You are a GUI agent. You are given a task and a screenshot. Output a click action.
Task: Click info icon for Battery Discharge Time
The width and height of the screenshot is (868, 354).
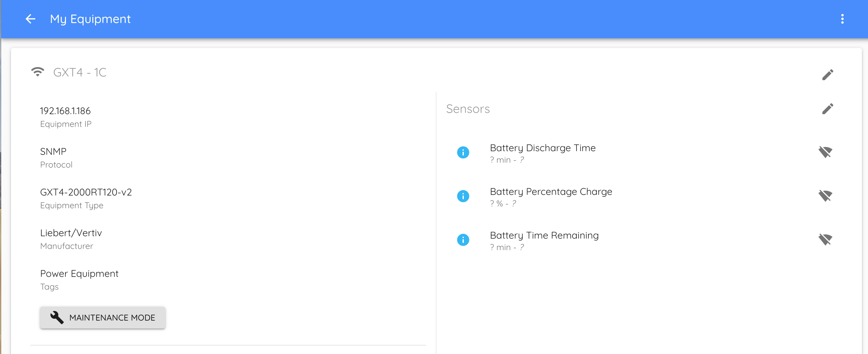pyautogui.click(x=463, y=152)
